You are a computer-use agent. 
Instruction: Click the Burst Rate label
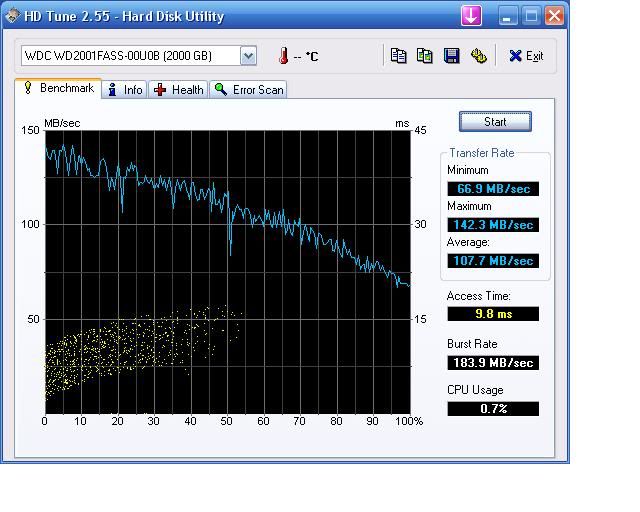click(x=472, y=344)
